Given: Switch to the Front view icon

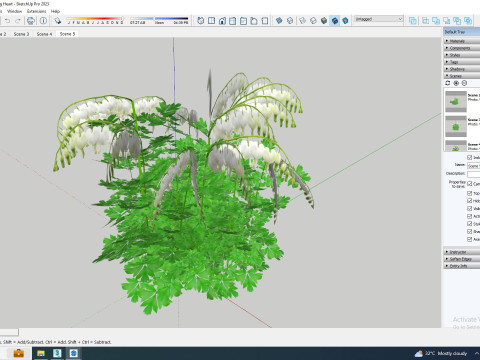Looking at the screenshot, I should pos(222,21).
